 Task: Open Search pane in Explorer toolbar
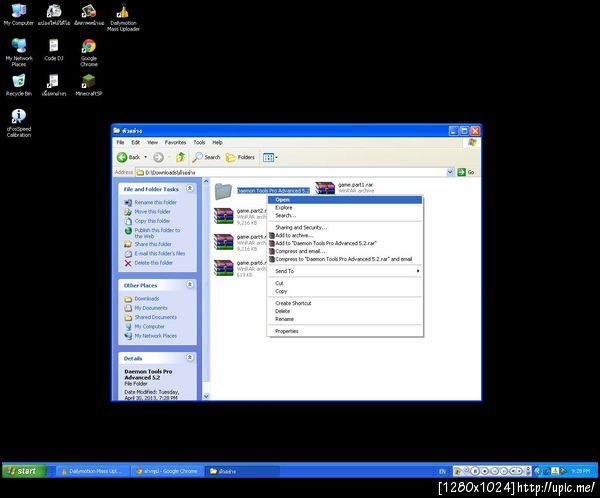click(207, 157)
